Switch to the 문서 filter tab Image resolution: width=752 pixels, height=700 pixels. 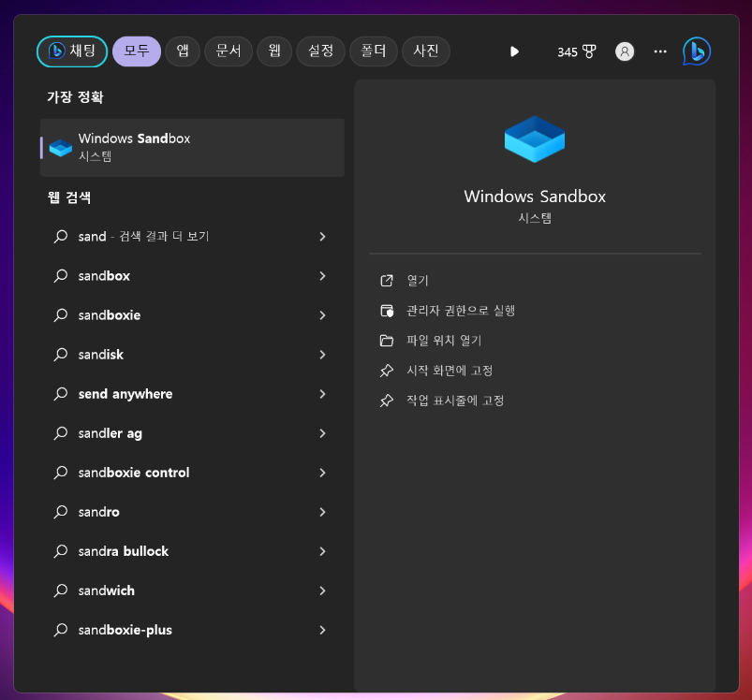(x=229, y=51)
